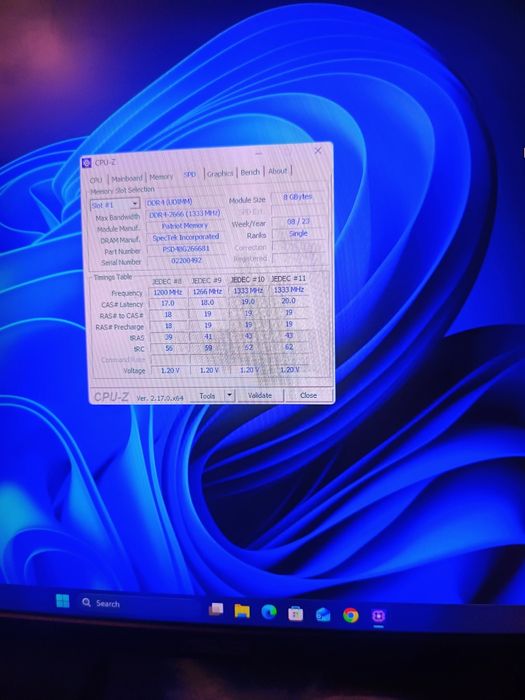525x700 pixels.
Task: Click the JEDEC #11 column header
Action: [289, 278]
